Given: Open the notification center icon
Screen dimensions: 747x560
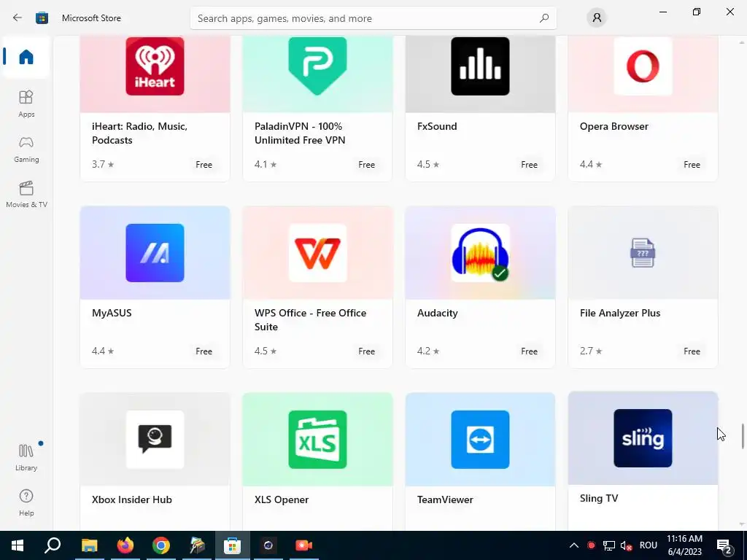Looking at the screenshot, I should tap(724, 546).
